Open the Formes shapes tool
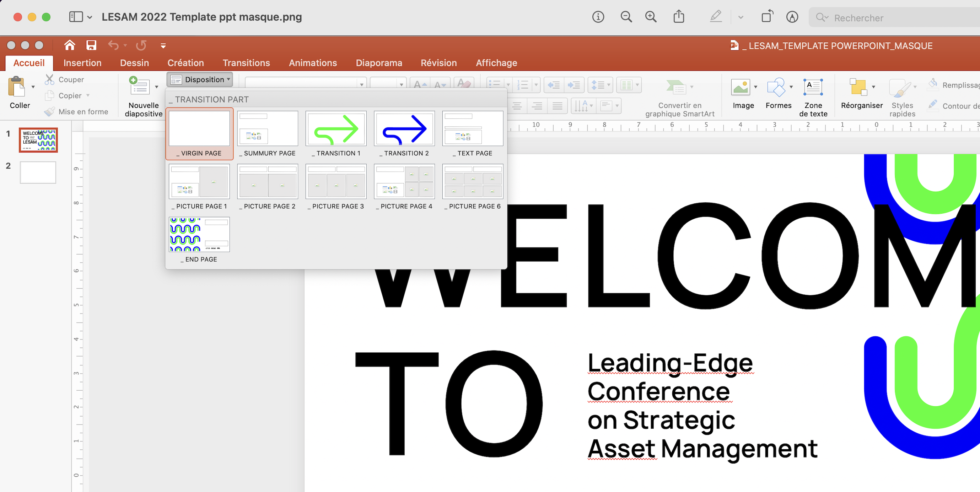 pyautogui.click(x=776, y=87)
